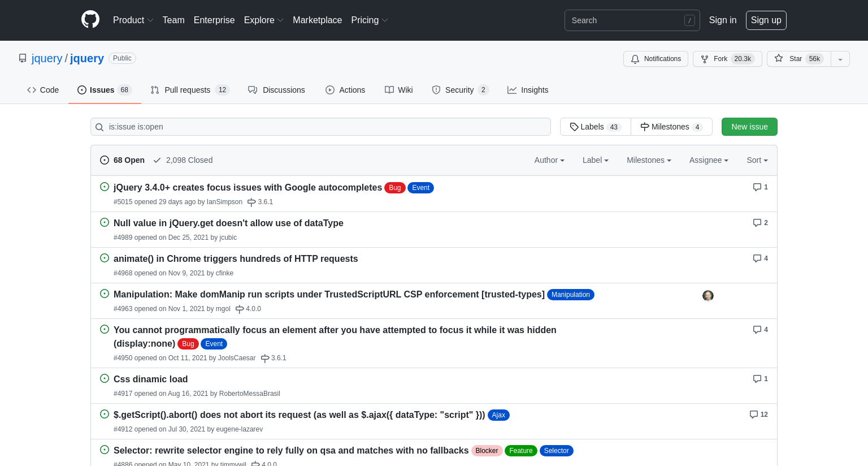Click blue Ajax label on $.getScript issue
The height and width of the screenshot is (466, 868).
(x=498, y=415)
